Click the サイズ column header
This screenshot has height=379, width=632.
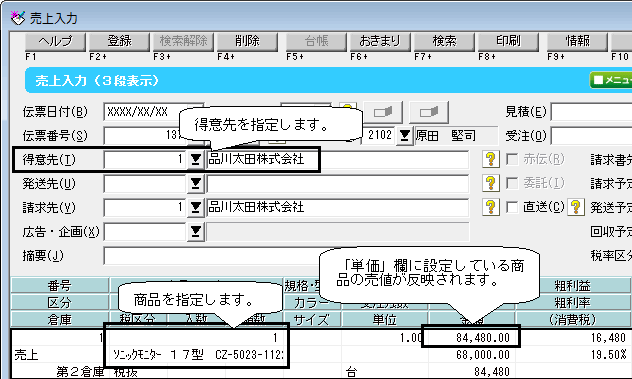click(x=312, y=319)
